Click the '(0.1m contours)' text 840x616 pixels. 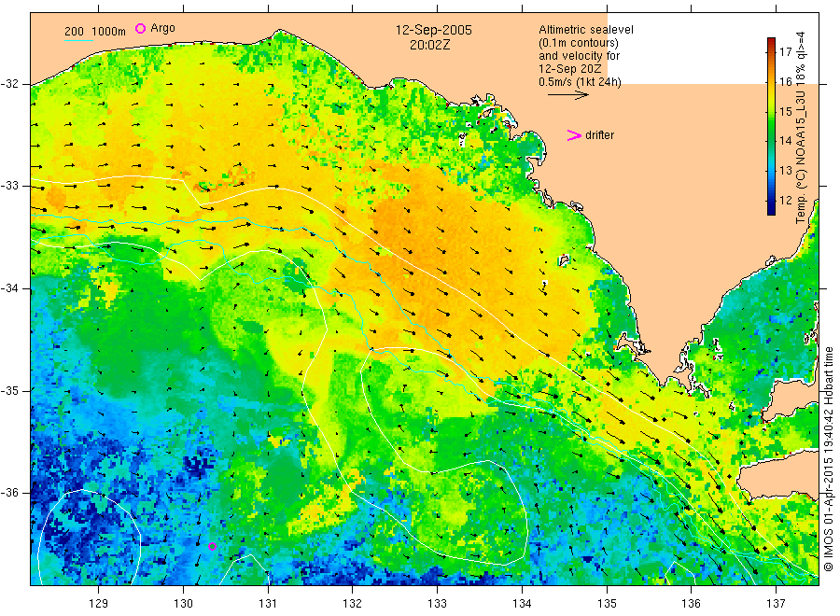578,43
